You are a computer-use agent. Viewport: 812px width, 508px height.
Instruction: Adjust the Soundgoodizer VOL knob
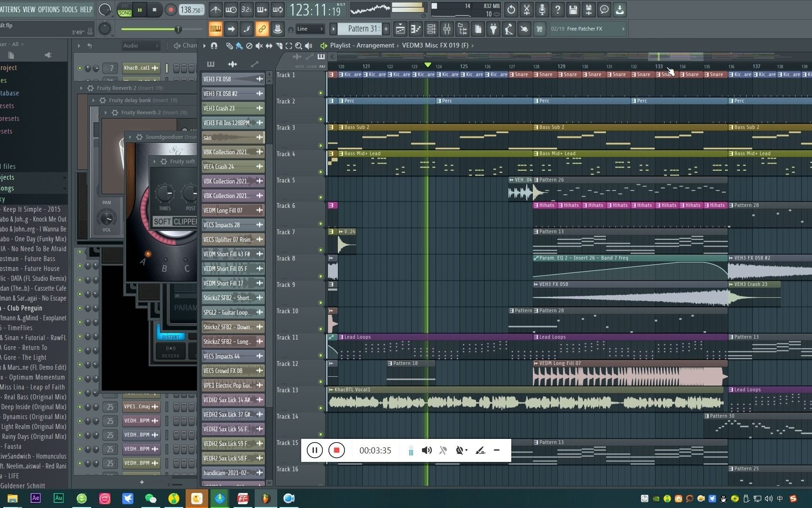click(x=107, y=218)
